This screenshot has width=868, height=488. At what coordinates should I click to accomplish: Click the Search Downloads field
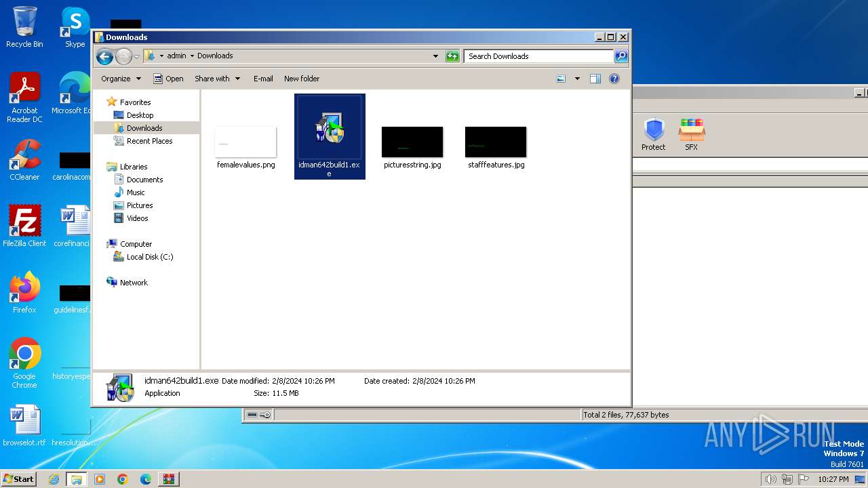tap(539, 56)
